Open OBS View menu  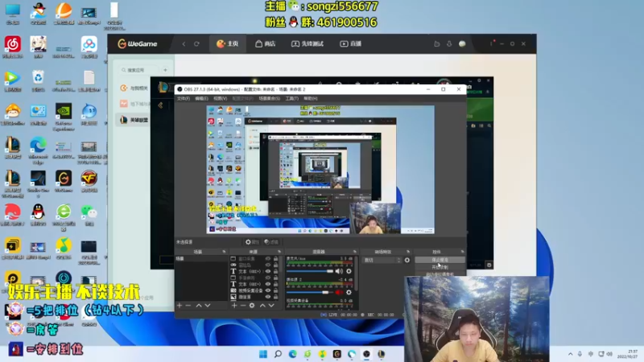[x=220, y=98]
